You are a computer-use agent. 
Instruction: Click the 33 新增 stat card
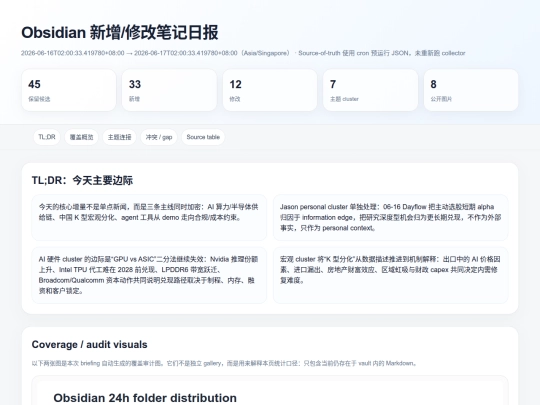click(169, 90)
